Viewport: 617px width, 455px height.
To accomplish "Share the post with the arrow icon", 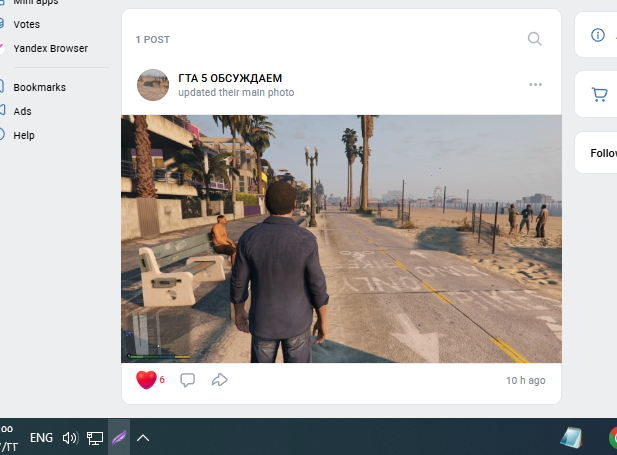I will click(x=220, y=380).
